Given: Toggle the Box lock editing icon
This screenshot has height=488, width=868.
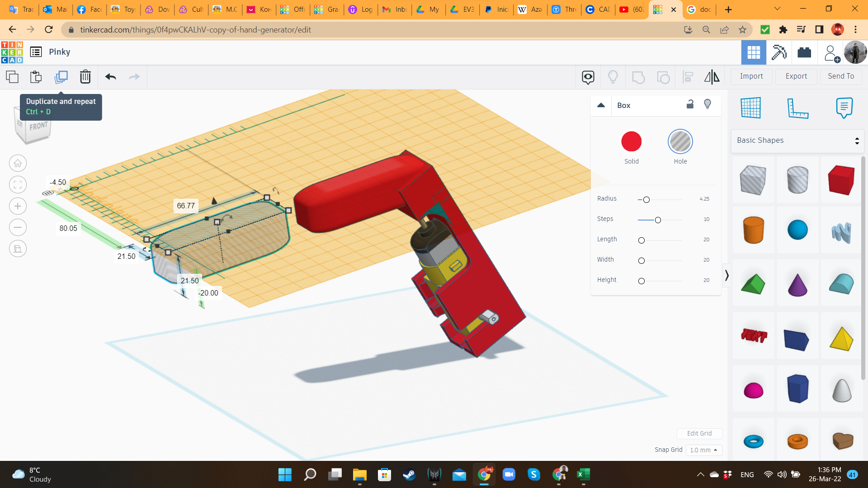Looking at the screenshot, I should click(x=690, y=104).
